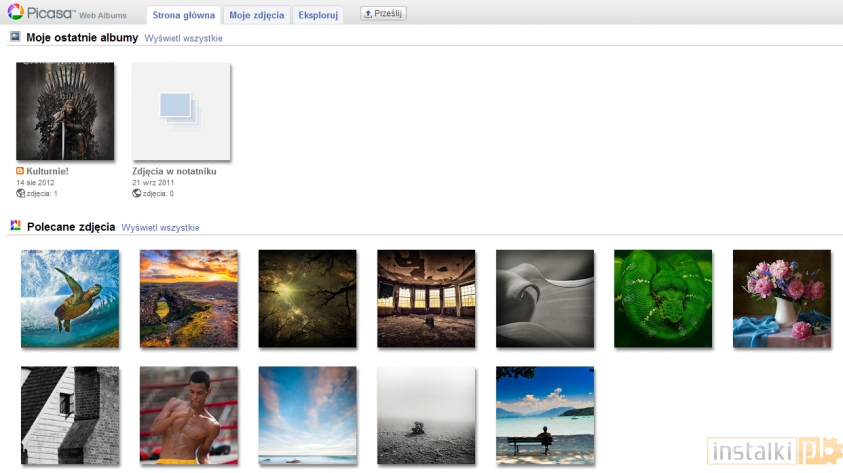Click the public globe icon under Kulturnie!
The image size is (843, 473).
coord(20,193)
